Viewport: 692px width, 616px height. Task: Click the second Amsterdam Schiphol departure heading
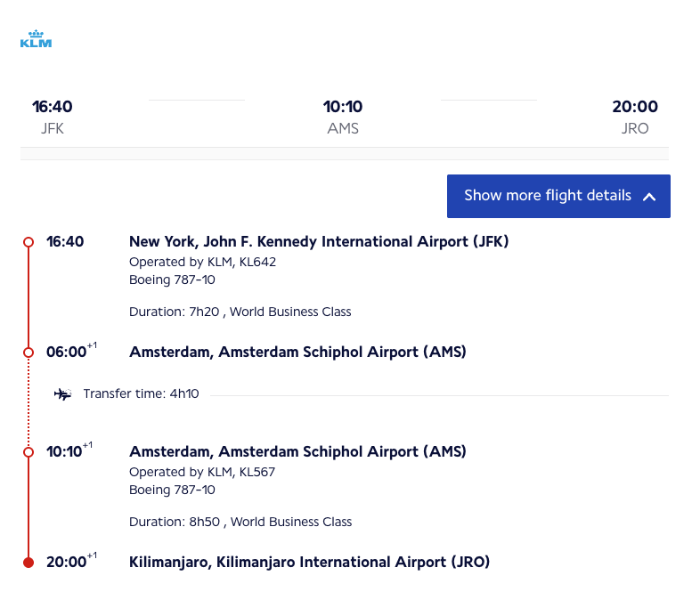click(297, 451)
